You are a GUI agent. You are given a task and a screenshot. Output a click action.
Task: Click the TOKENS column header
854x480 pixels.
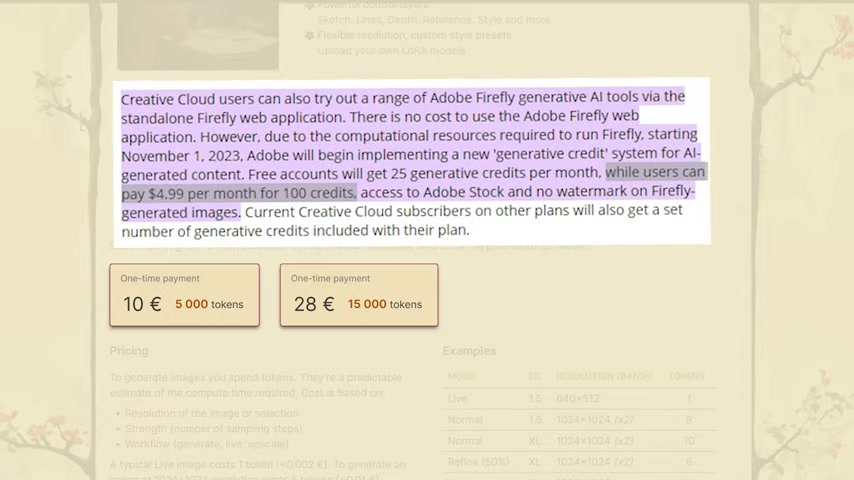pyautogui.click(x=686, y=376)
